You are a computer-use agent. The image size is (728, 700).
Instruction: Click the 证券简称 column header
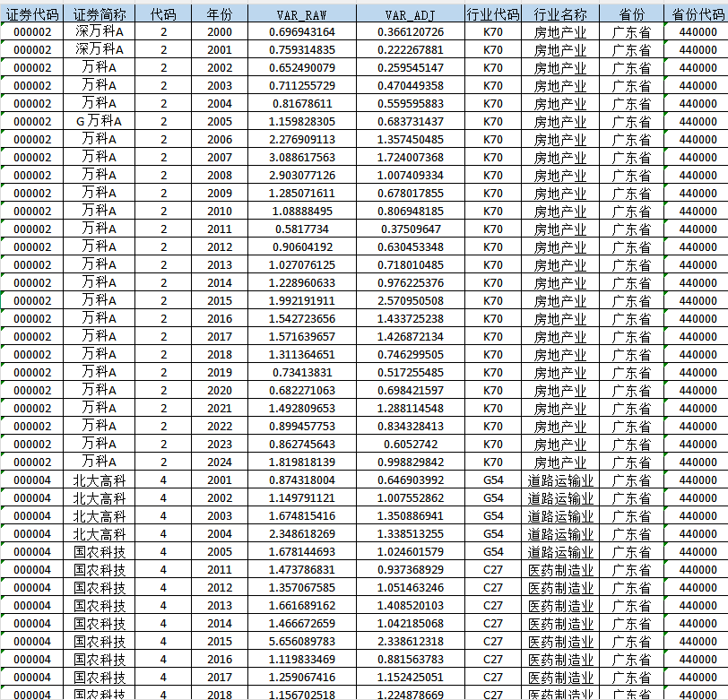[100, 14]
